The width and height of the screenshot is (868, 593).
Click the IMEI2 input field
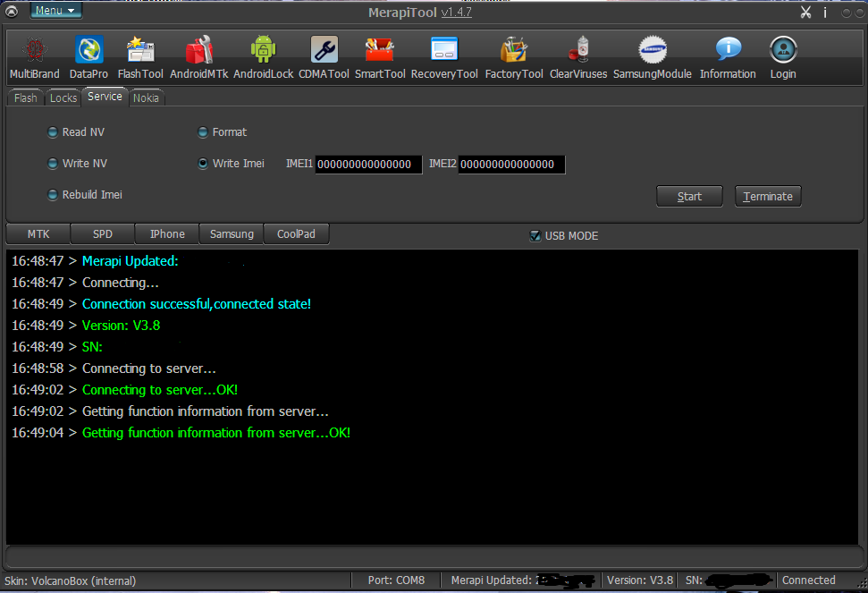(x=511, y=165)
